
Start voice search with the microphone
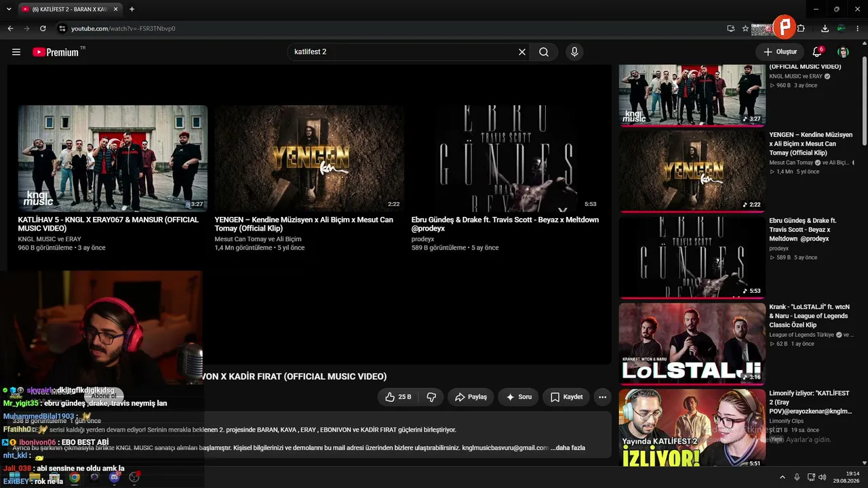[574, 52]
